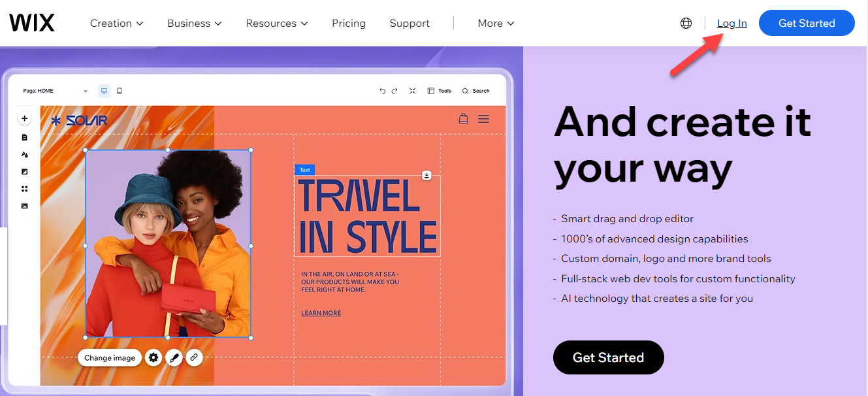Click the And create it your way heading
The image size is (868, 396).
[683, 145]
